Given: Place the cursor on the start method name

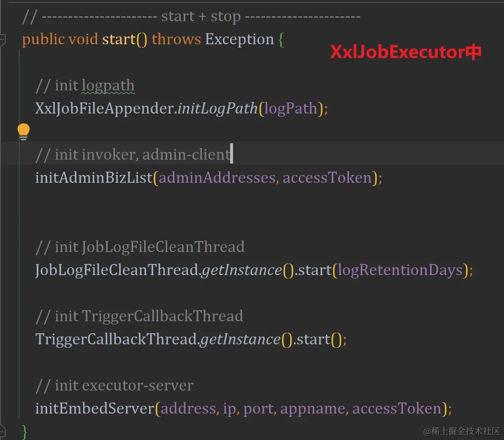Looking at the screenshot, I should (x=119, y=39).
